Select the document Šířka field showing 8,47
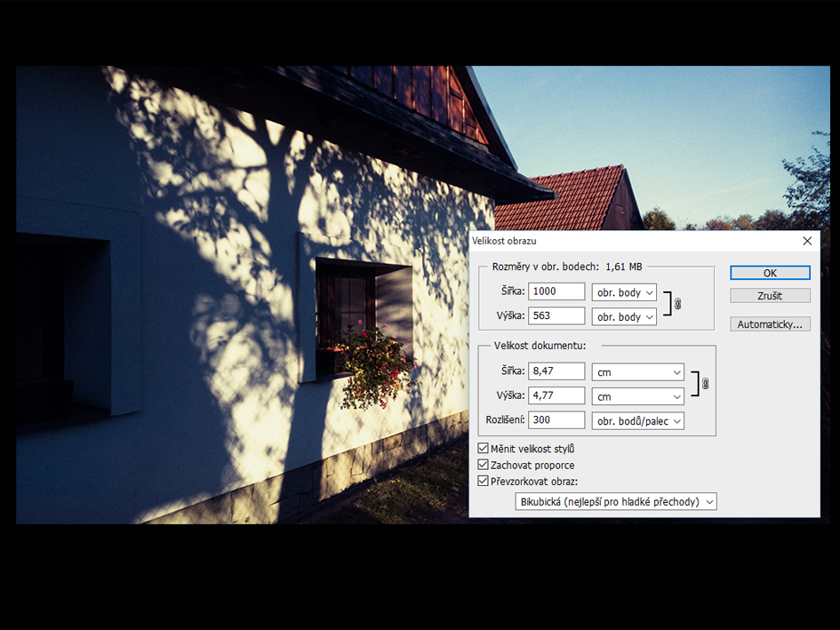 (556, 371)
